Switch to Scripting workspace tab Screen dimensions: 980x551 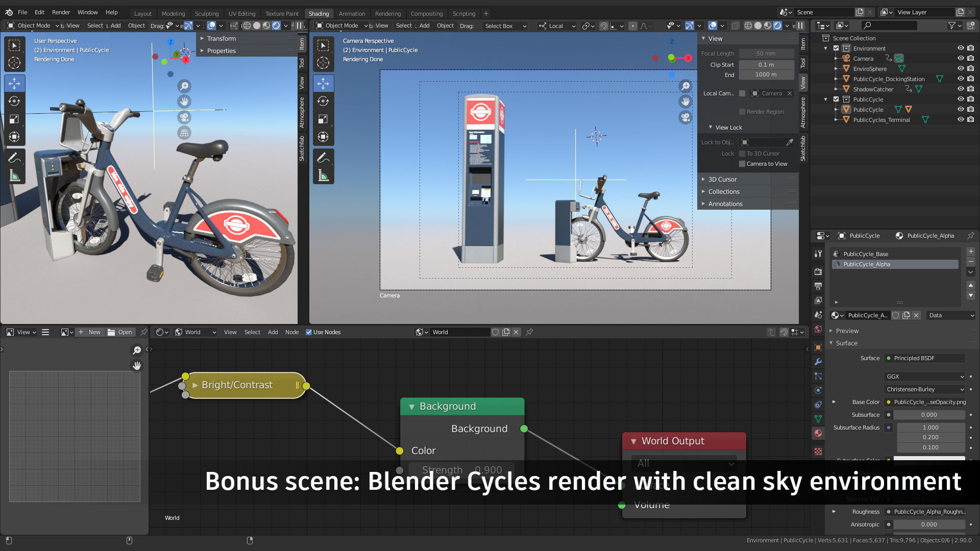tap(463, 14)
